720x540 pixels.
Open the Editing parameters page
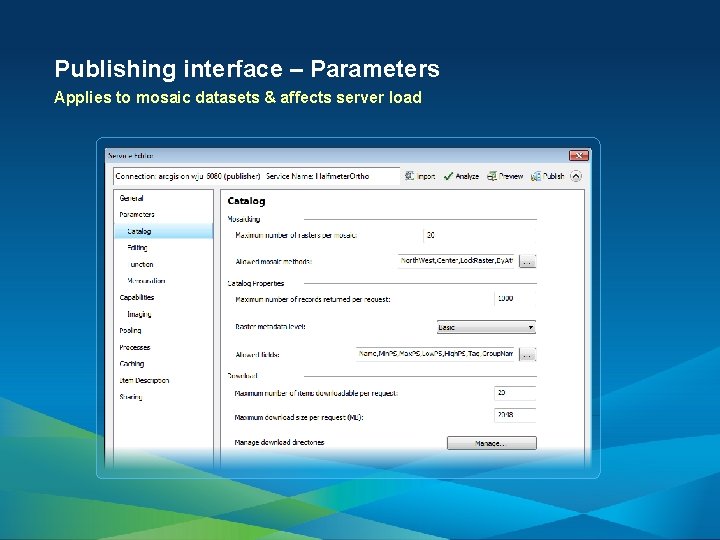[137, 248]
